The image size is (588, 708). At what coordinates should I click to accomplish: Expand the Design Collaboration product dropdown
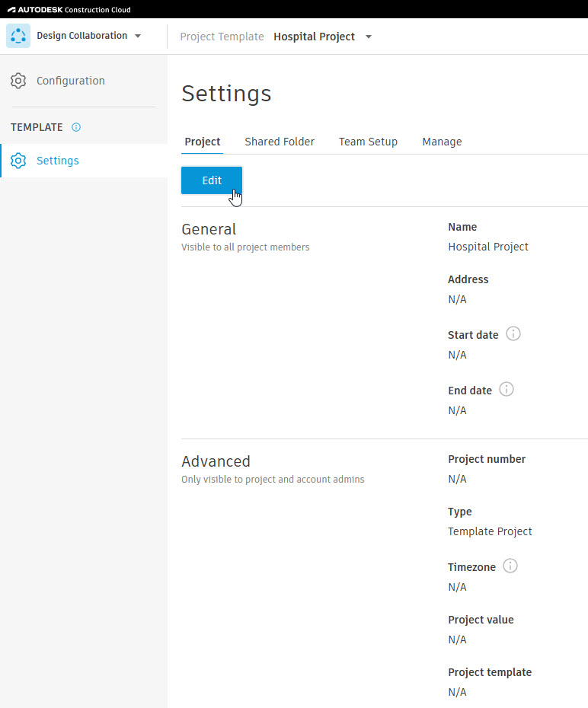tap(138, 36)
